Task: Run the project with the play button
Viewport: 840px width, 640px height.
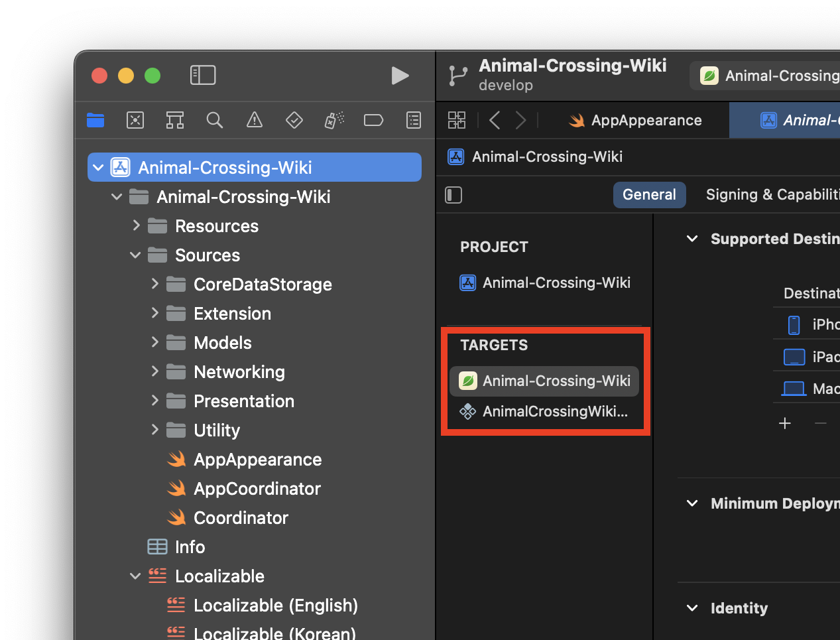Action: click(400, 76)
